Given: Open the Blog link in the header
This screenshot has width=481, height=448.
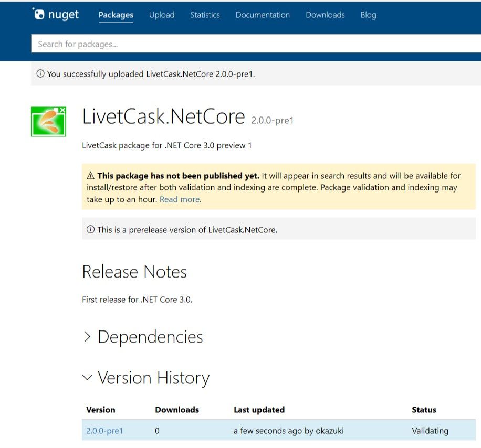Looking at the screenshot, I should pos(369,15).
